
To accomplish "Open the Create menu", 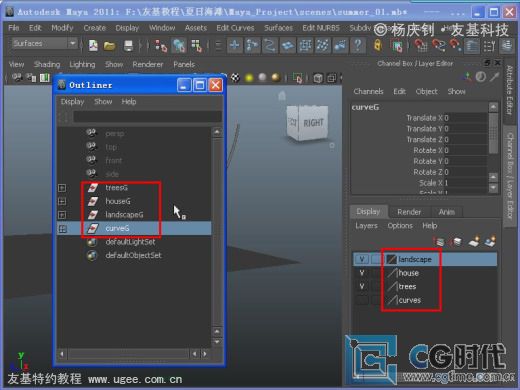I will 94,28.
